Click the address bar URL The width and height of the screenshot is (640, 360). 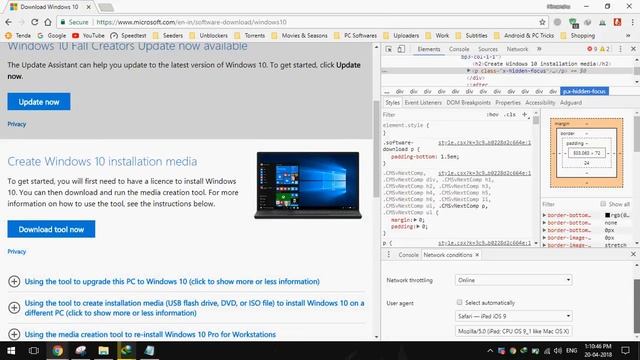pyautogui.click(x=191, y=22)
